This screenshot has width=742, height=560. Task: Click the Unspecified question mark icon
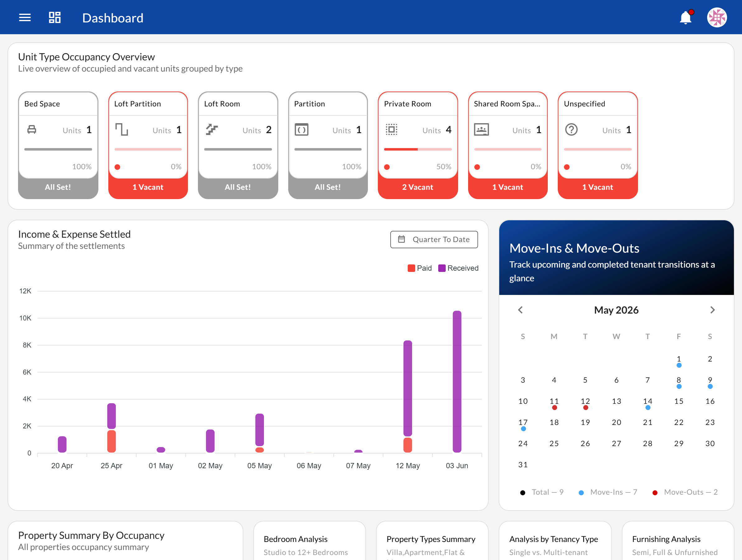point(571,129)
